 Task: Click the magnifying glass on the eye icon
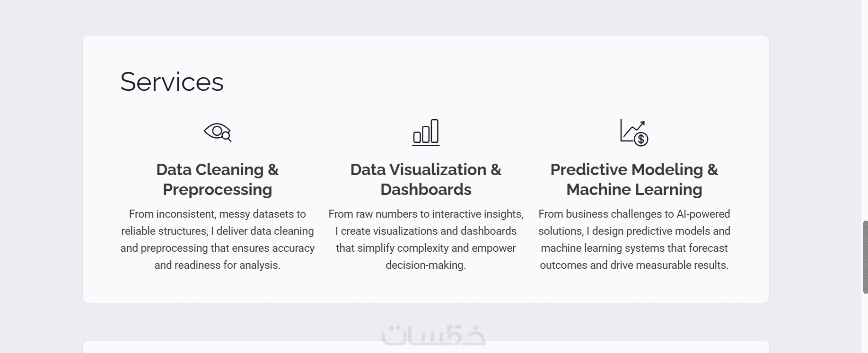(x=227, y=137)
